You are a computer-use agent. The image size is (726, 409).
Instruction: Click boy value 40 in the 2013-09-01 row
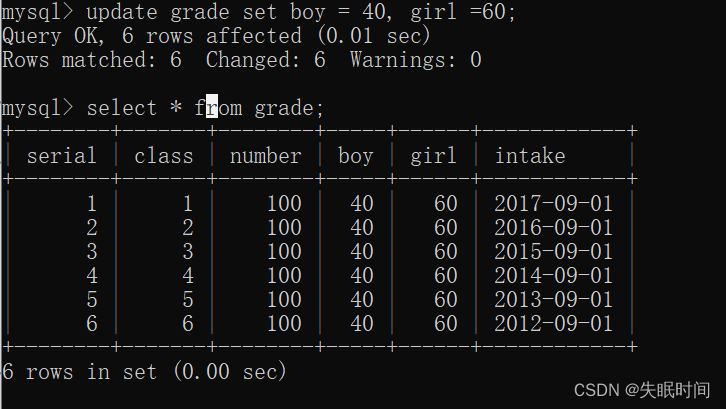[x=362, y=300]
